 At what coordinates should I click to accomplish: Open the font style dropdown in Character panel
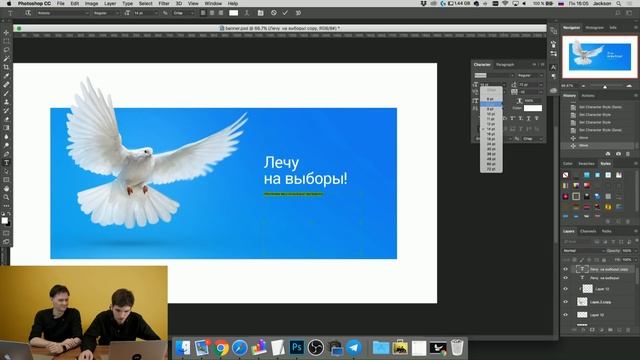530,76
